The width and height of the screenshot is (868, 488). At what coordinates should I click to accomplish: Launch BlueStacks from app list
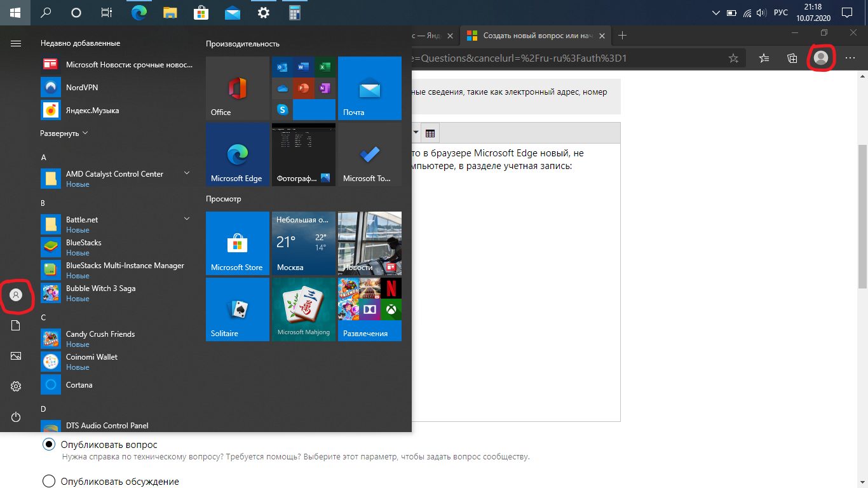coord(117,247)
